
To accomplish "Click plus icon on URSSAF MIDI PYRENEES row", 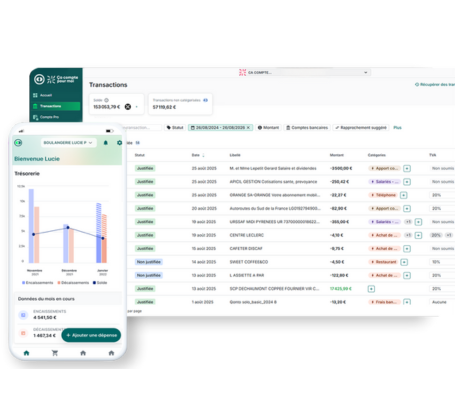I will tap(418, 222).
